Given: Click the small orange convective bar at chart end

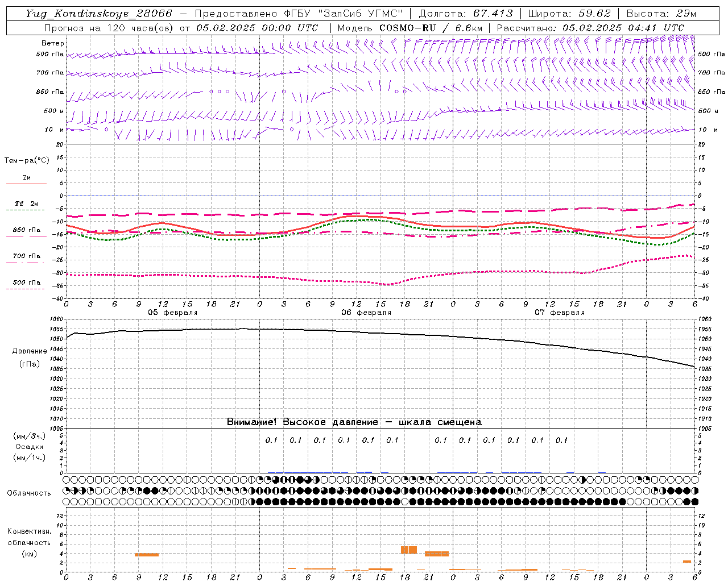Looking at the screenshot, I should point(687,562).
